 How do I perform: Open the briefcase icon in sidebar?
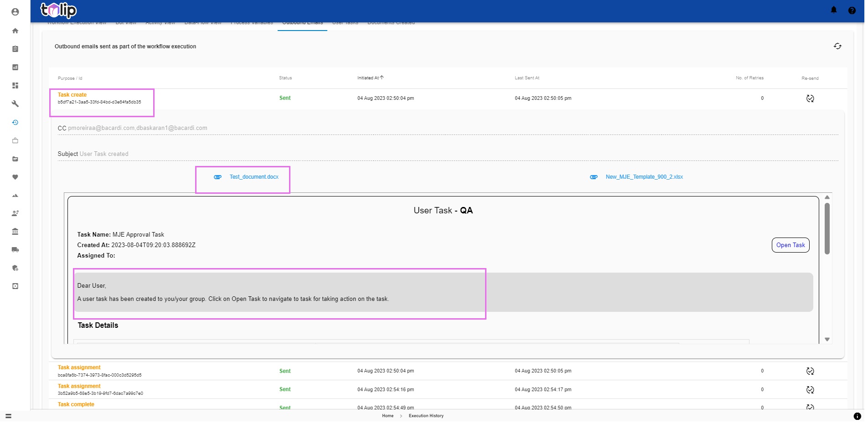(15, 140)
